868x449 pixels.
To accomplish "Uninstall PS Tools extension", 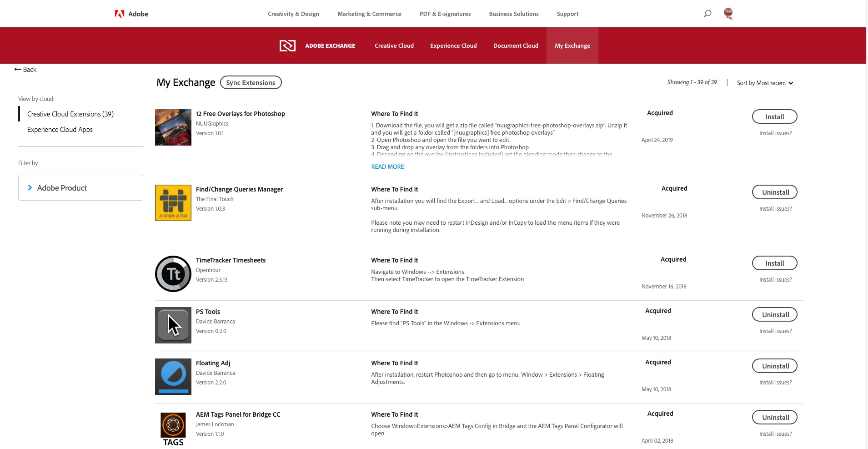I will click(775, 315).
